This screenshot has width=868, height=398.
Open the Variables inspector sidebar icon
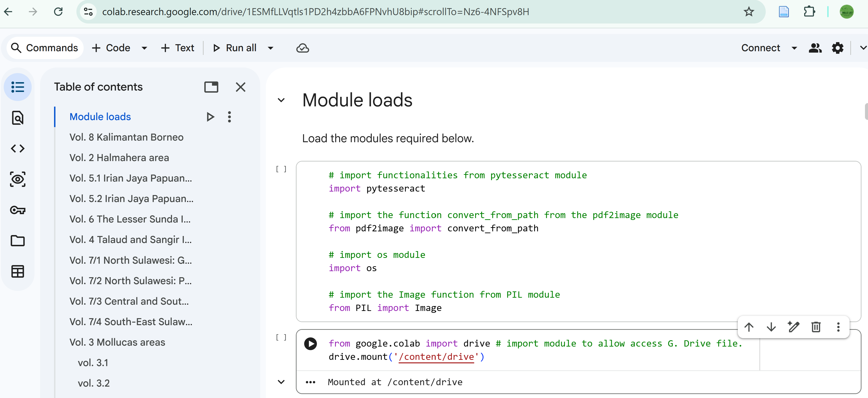click(x=17, y=179)
